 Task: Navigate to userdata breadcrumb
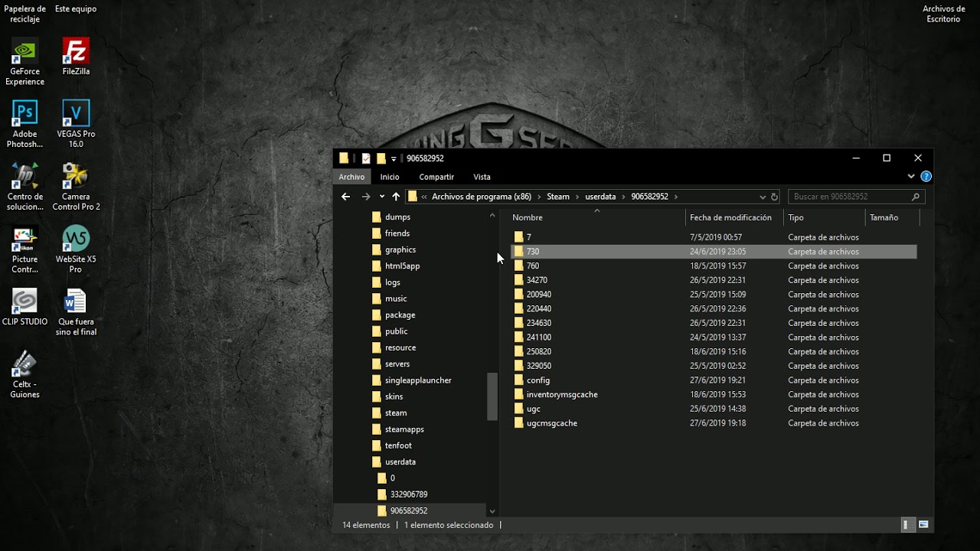point(600,197)
